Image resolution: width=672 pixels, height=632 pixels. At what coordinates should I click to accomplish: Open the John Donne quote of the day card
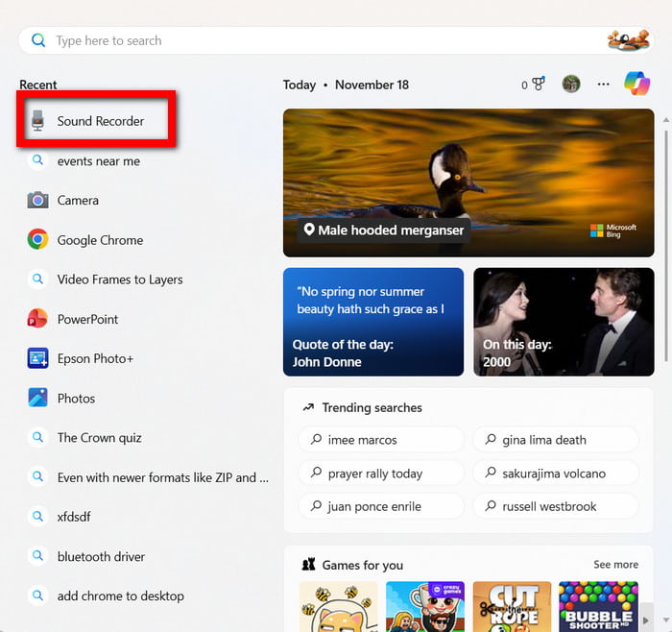click(373, 321)
